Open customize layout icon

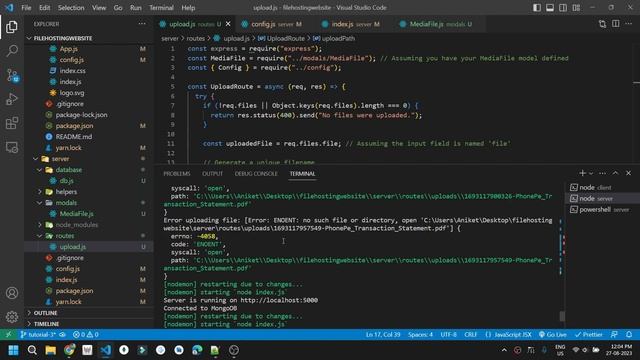[576, 8]
